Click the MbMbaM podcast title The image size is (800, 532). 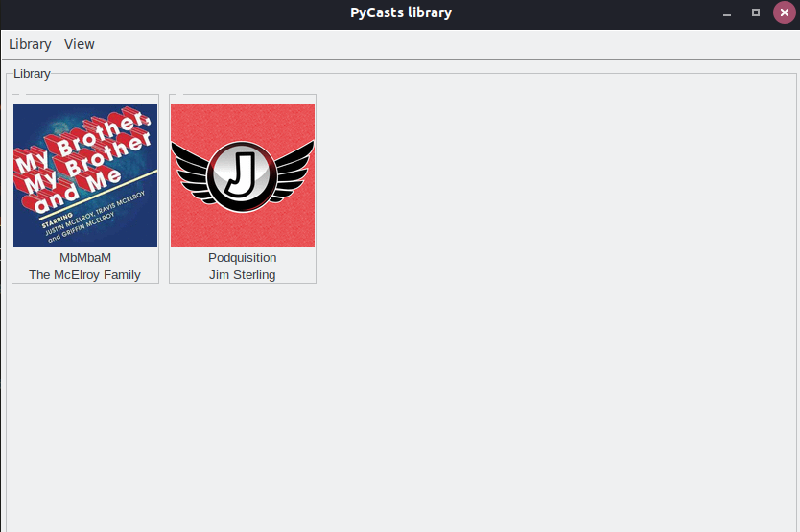(x=85, y=258)
